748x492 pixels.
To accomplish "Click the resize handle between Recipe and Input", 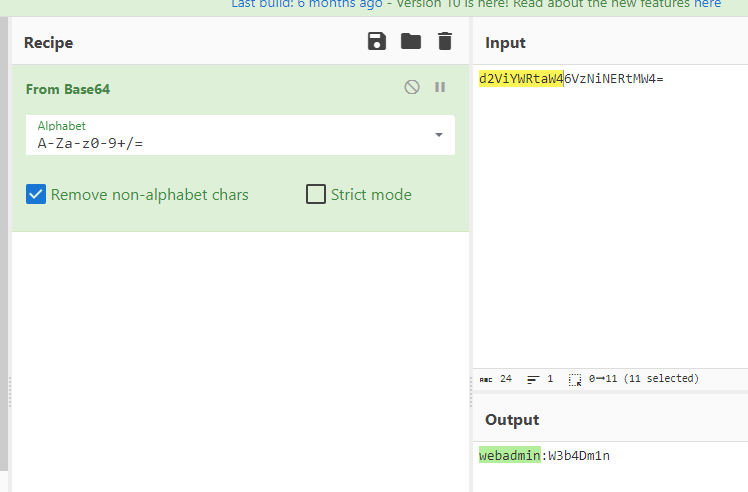I will click(x=471, y=391).
